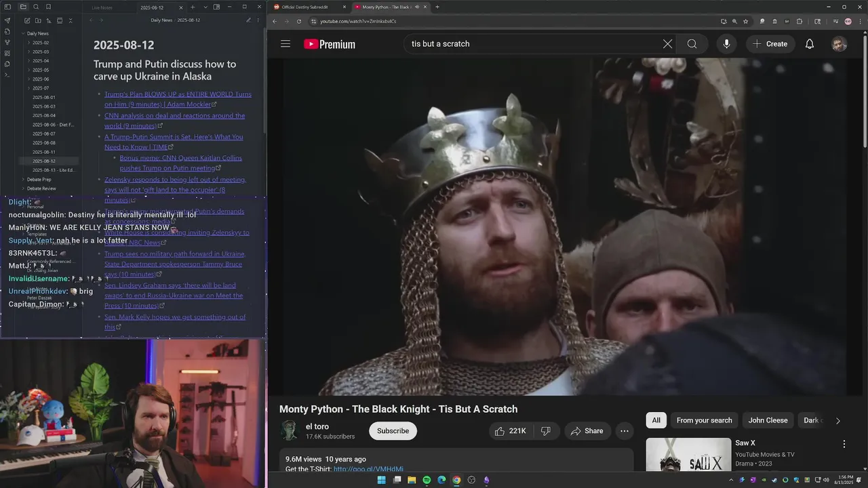The image size is (868, 488).
Task: Toggle Obsidian right sidebar
Action: pos(216,7)
